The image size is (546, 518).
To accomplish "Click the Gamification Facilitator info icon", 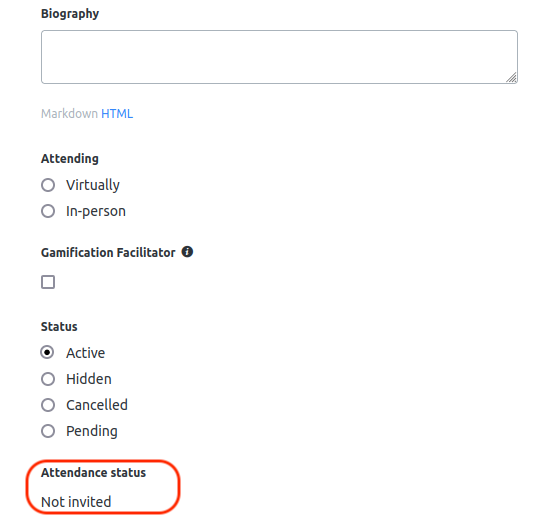I will pyautogui.click(x=187, y=252).
